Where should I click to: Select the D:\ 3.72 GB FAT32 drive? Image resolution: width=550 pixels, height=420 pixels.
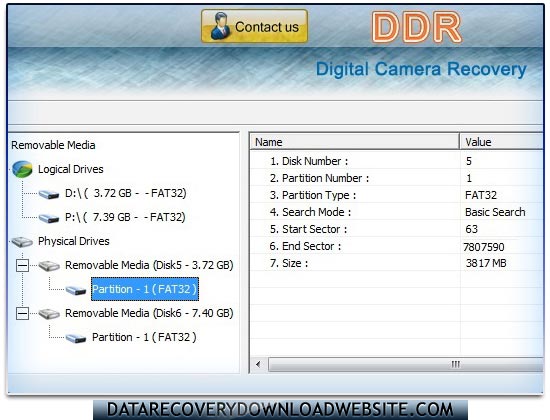[126, 193]
